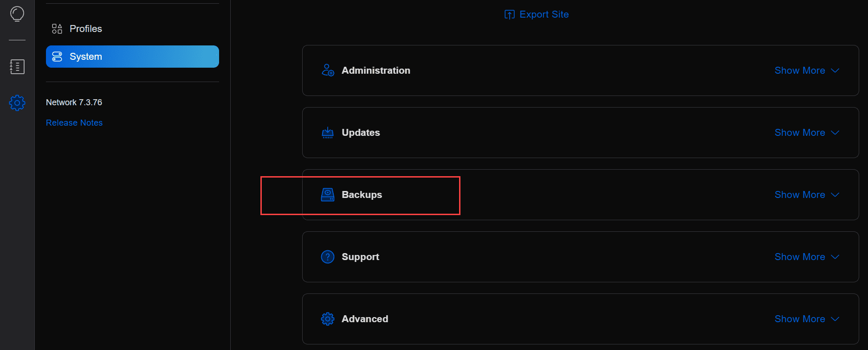The width and height of the screenshot is (868, 350).
Task: Click the Updates download icon
Action: [328, 133]
